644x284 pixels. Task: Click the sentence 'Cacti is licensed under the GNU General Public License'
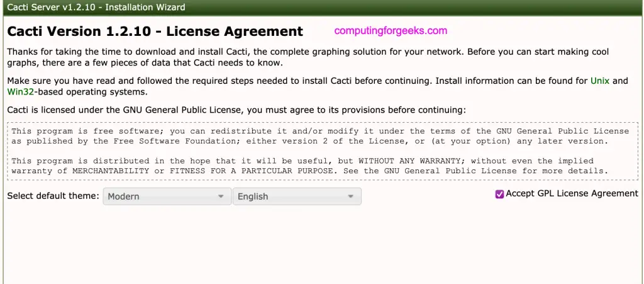point(236,110)
